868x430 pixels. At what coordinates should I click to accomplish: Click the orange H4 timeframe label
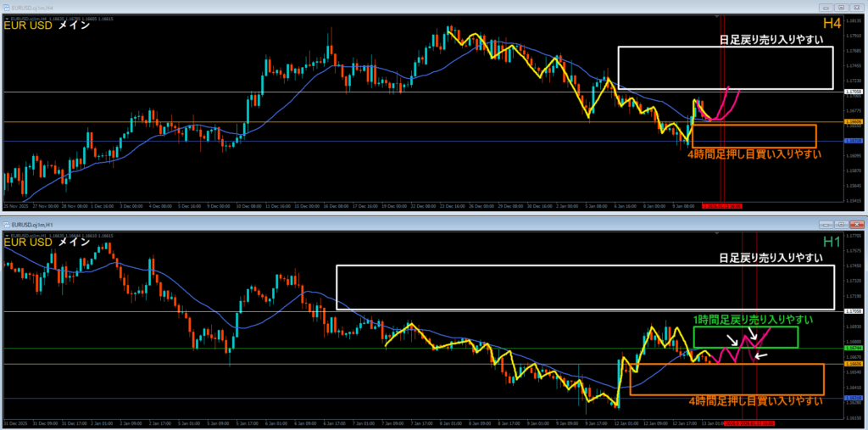pyautogui.click(x=832, y=23)
